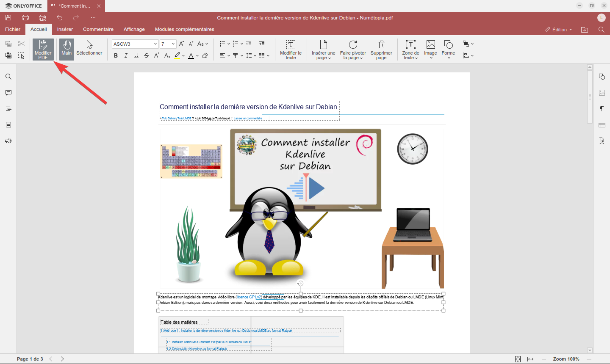Image resolution: width=610 pixels, height=364 pixels.
Task: Click the decrease indent icon
Action: (x=249, y=44)
